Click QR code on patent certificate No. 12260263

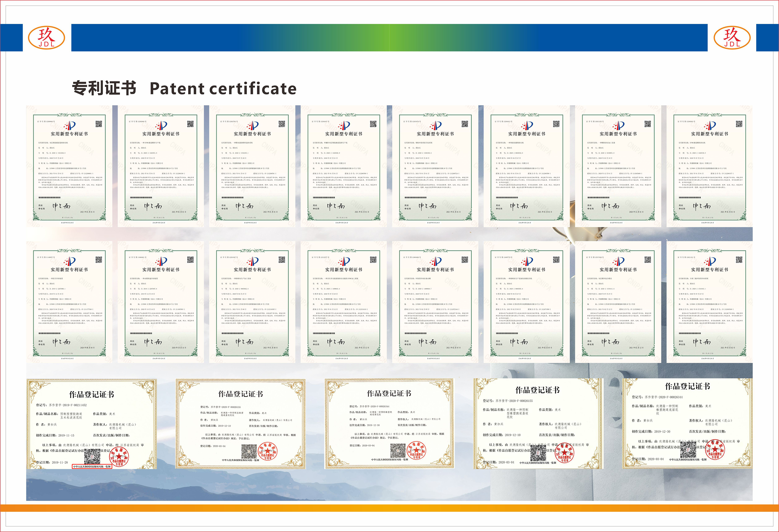coord(739,124)
